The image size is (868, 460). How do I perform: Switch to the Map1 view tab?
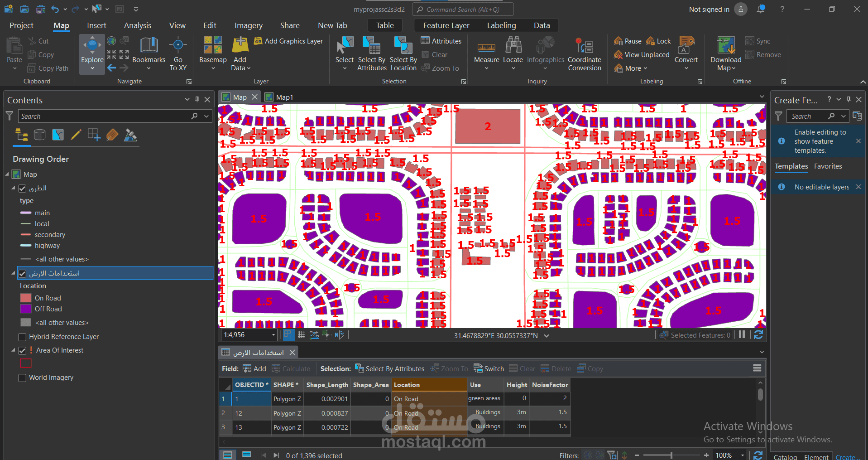pyautogui.click(x=283, y=97)
